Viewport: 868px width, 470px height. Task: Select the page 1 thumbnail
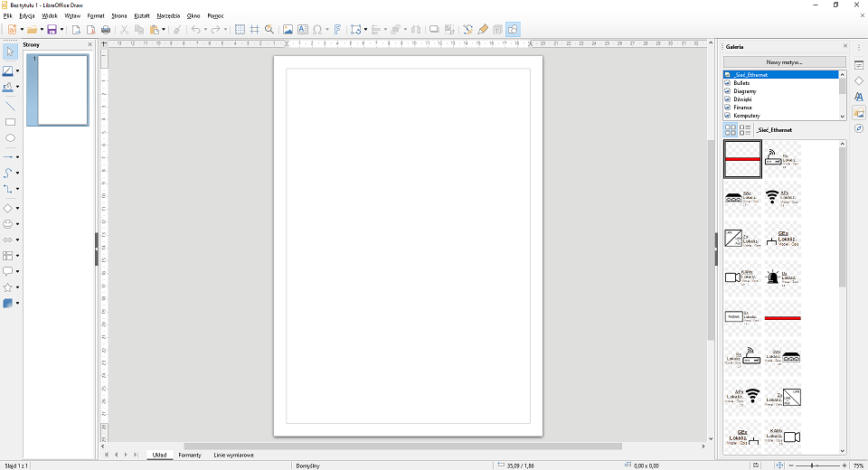pyautogui.click(x=61, y=89)
